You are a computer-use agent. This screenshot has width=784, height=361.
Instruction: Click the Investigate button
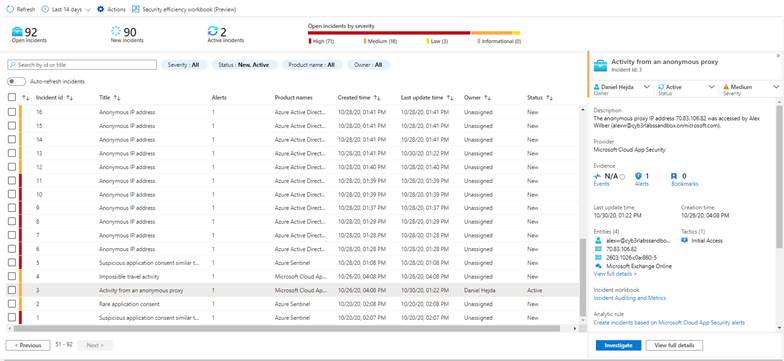pyautogui.click(x=618, y=346)
